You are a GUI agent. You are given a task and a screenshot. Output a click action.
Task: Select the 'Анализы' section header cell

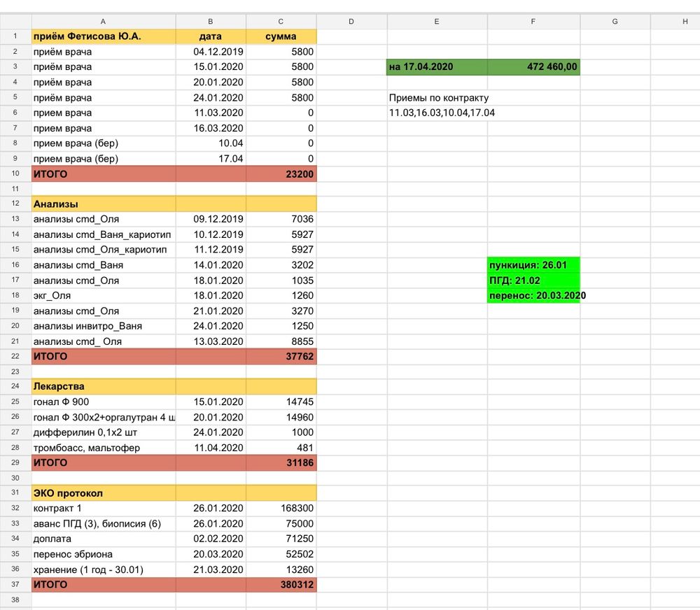click(104, 204)
